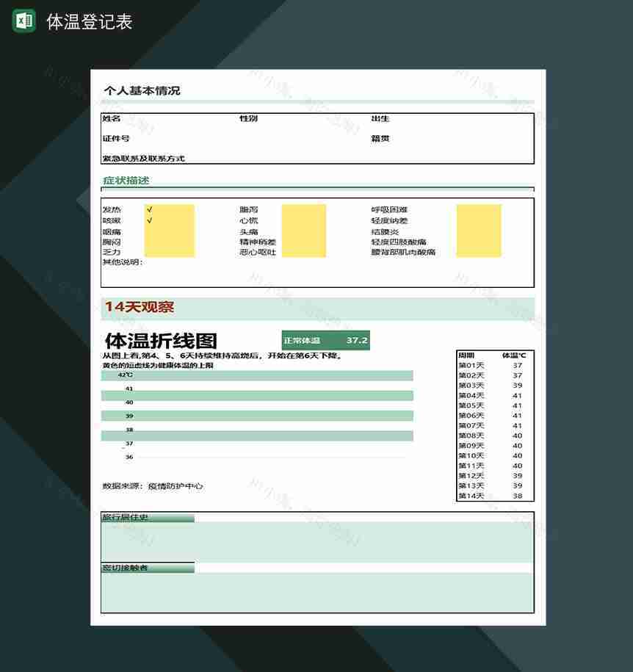633x672 pixels.
Task: Click the 第01天 row in temperature table
Action: (471, 365)
